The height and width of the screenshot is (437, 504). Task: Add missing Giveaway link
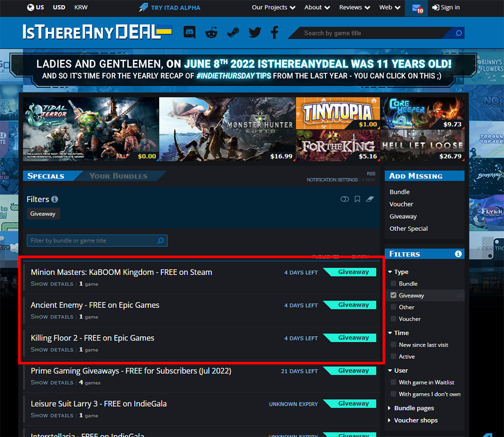click(403, 216)
